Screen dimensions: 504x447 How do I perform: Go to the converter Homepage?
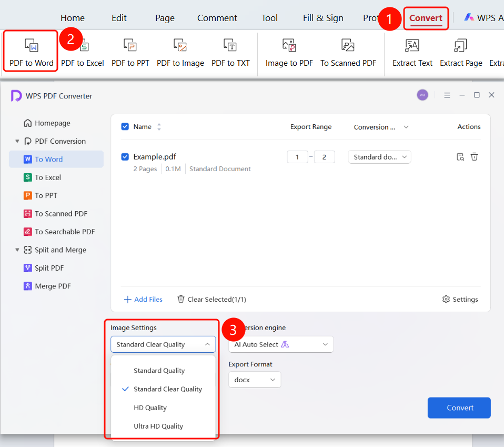coord(47,123)
